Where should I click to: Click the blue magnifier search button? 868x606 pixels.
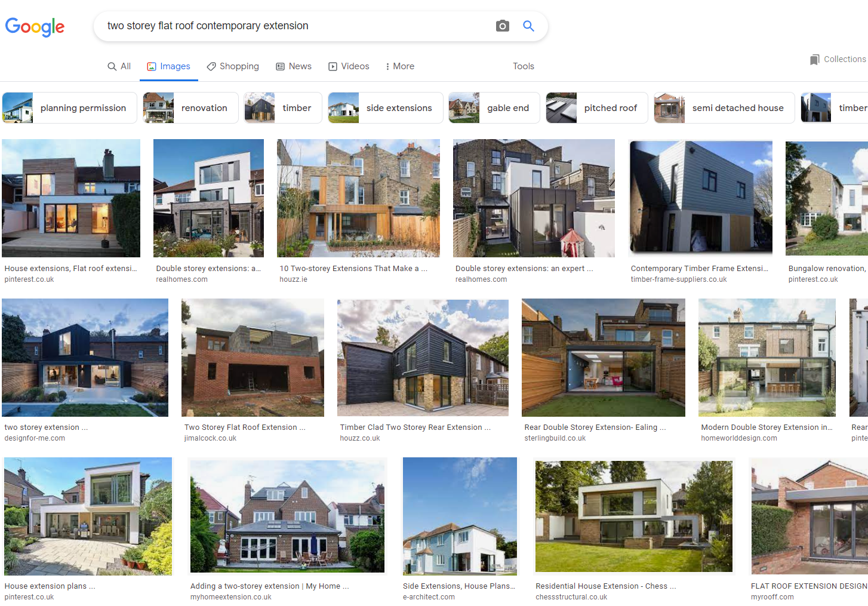(x=528, y=26)
